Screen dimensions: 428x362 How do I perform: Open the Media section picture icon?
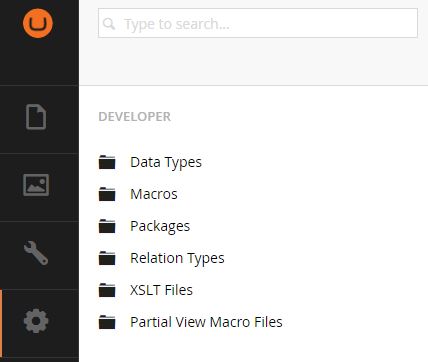click(x=36, y=185)
